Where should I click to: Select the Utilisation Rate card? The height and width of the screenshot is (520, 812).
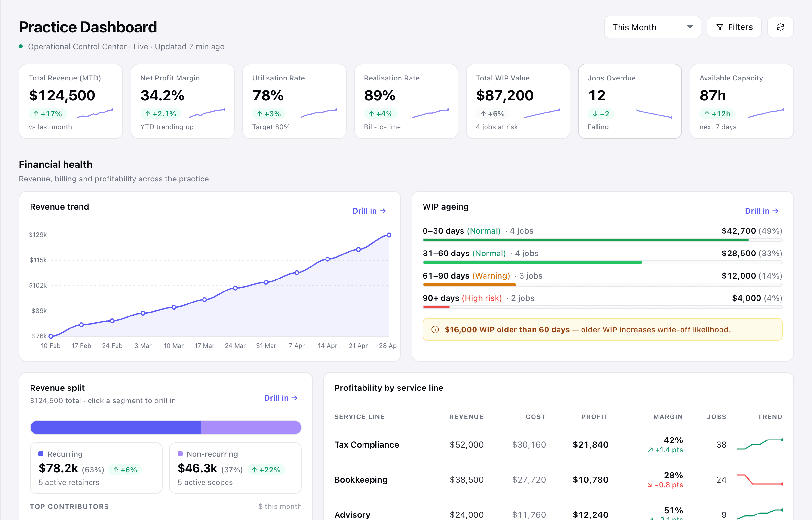(294, 101)
